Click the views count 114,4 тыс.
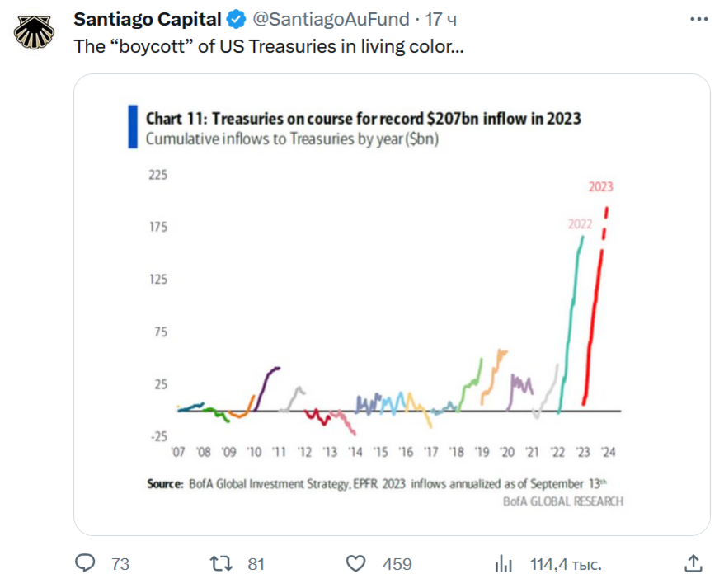Image resolution: width=724 pixels, height=588 pixels. pos(566,564)
